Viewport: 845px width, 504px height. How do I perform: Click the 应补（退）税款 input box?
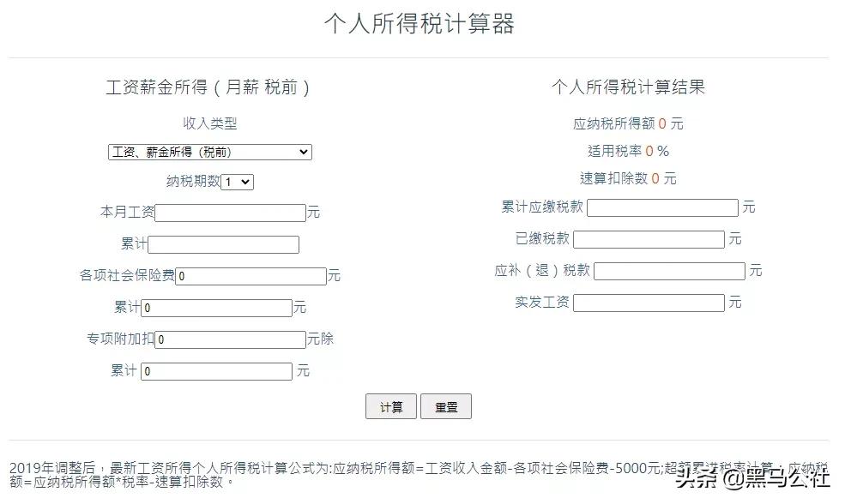670,271
